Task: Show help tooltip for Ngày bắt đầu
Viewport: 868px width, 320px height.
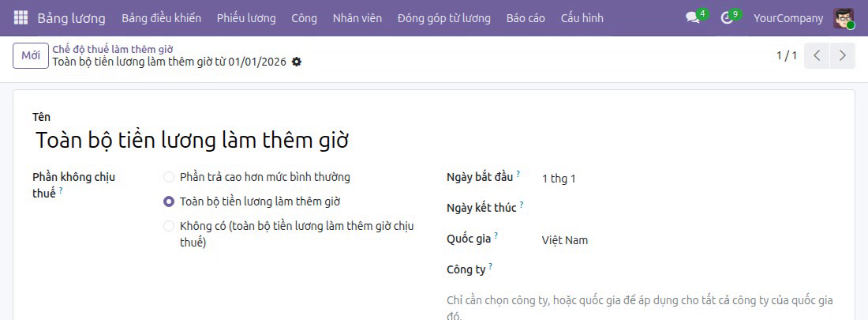Action: coord(518,174)
